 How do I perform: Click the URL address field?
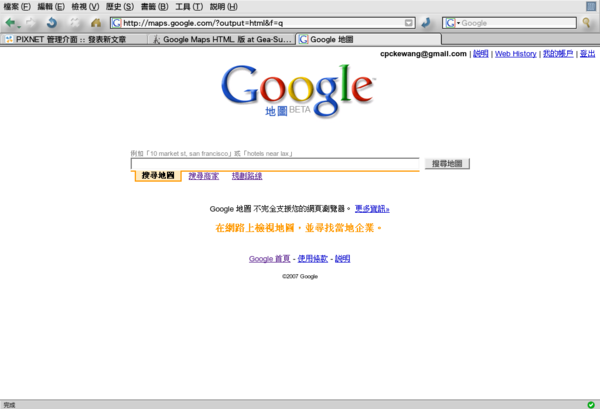263,23
